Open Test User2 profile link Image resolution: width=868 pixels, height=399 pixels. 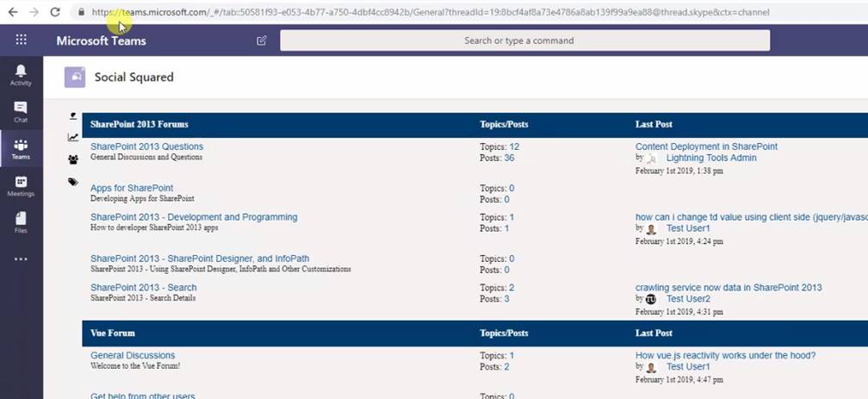(689, 299)
